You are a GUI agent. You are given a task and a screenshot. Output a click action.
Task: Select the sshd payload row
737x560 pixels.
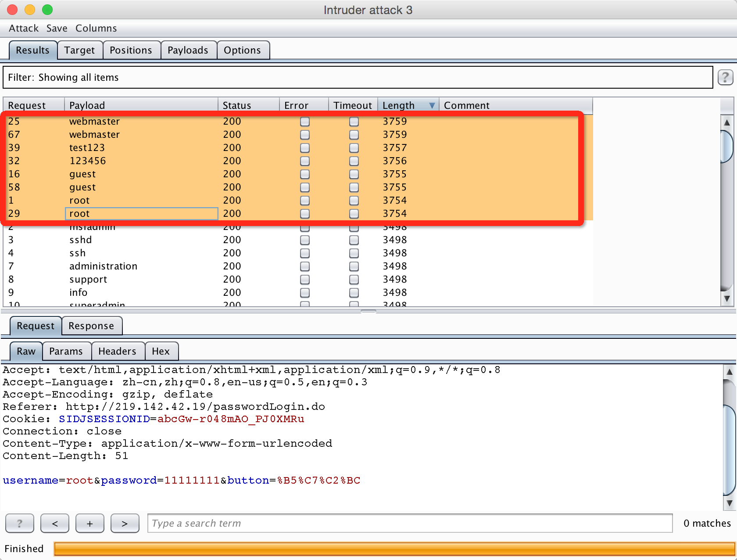(298, 240)
